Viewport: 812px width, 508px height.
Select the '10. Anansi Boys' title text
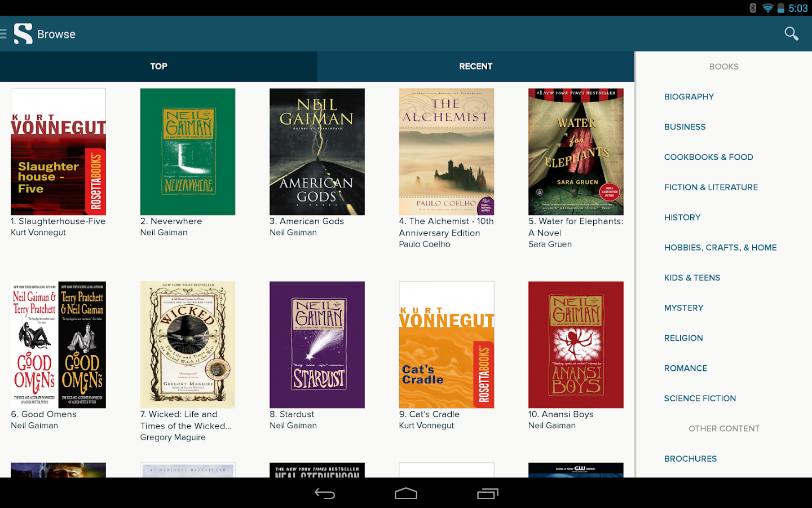point(561,414)
